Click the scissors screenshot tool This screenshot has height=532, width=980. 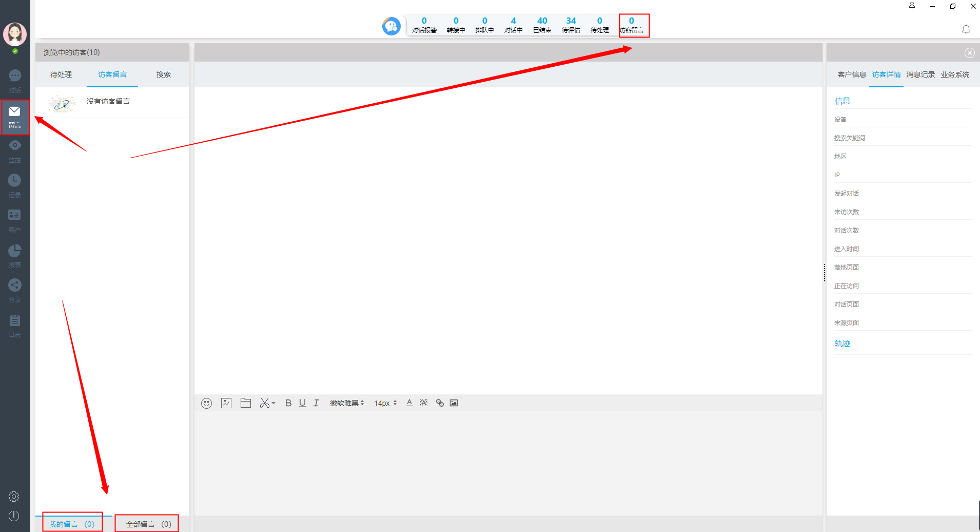(264, 403)
